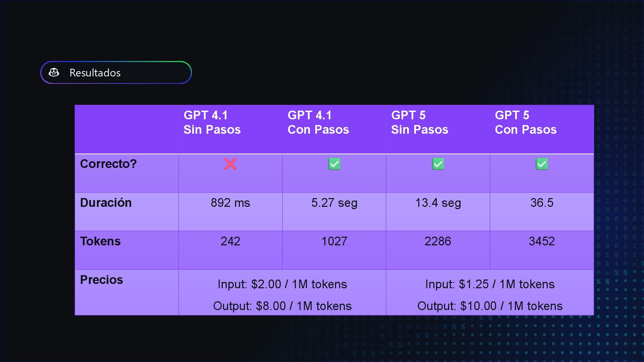Click the GPT 5 Sin Pasos column header
644x362 pixels.
coord(420,122)
